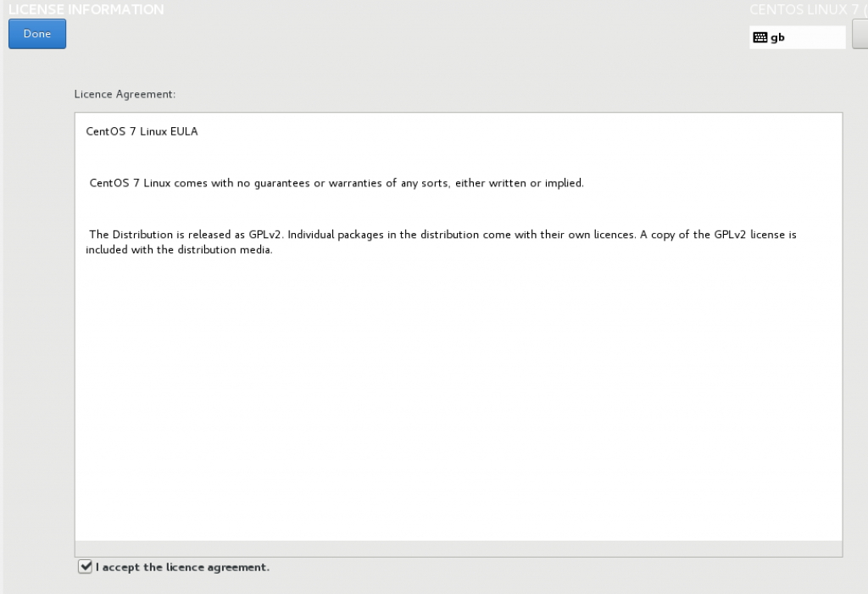Image resolution: width=868 pixels, height=594 pixels.
Task: Click the horizontal scrollbar strip below licence text
Action: click(459, 548)
